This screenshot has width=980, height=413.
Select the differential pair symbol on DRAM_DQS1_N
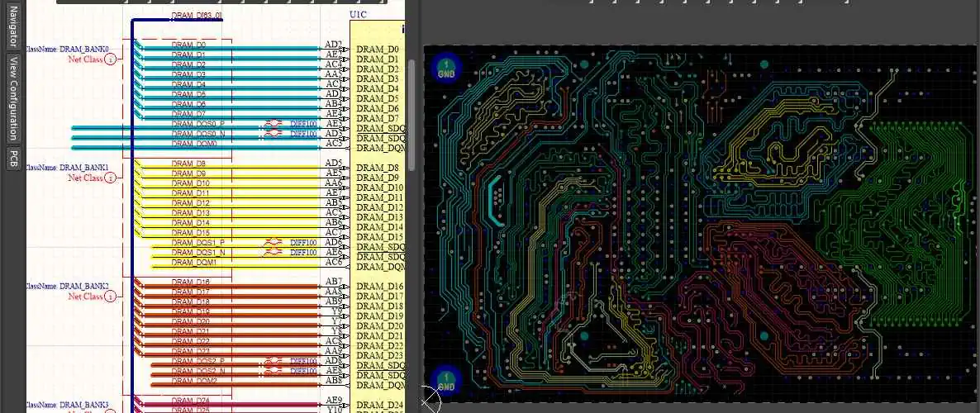(x=274, y=252)
